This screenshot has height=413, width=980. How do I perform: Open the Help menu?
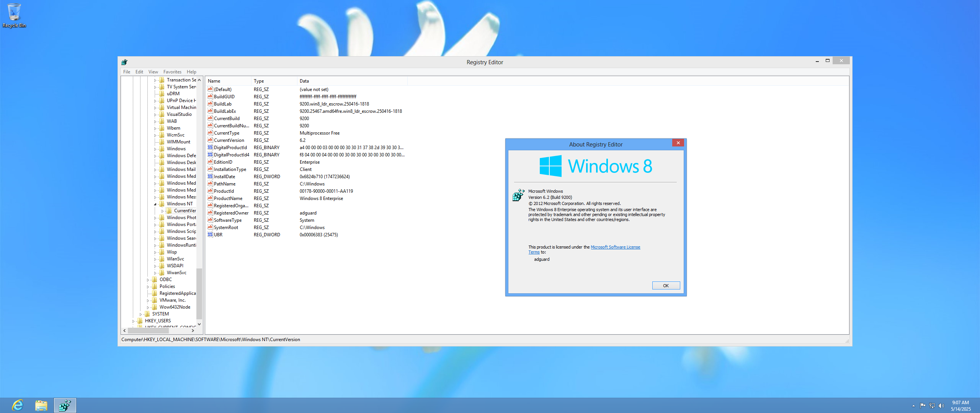click(191, 72)
